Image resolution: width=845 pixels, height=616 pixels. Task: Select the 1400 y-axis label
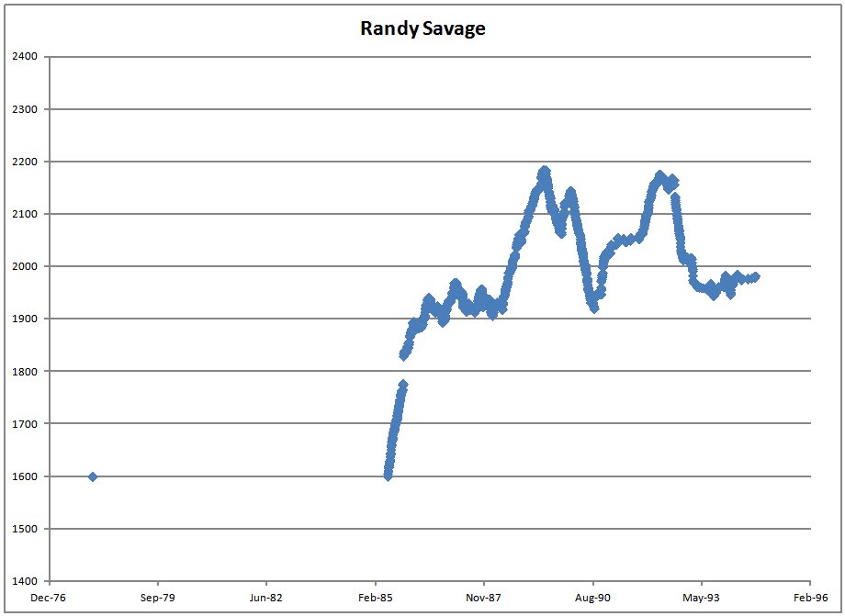pyautogui.click(x=25, y=581)
